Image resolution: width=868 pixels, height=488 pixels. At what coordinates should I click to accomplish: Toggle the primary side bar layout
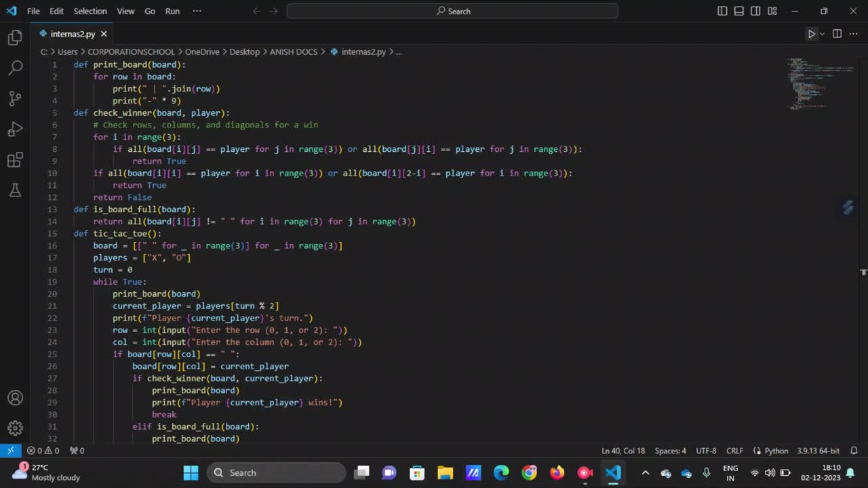pos(722,11)
